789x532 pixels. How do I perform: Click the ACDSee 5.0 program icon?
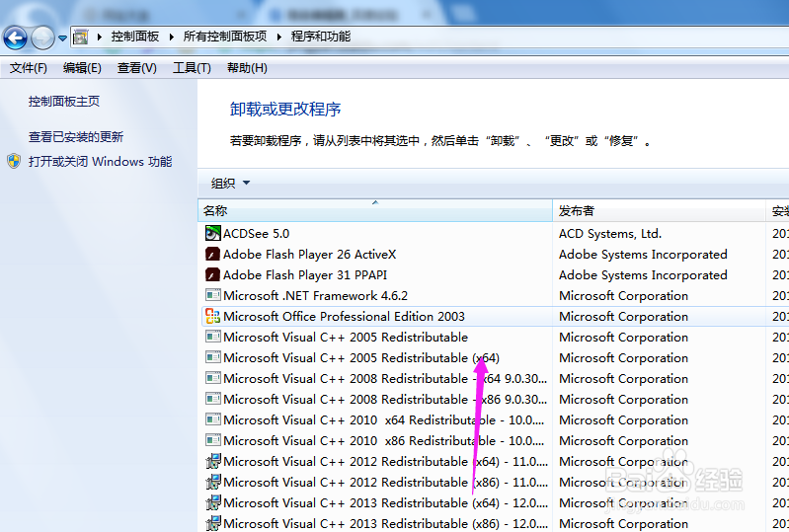pyautogui.click(x=213, y=233)
